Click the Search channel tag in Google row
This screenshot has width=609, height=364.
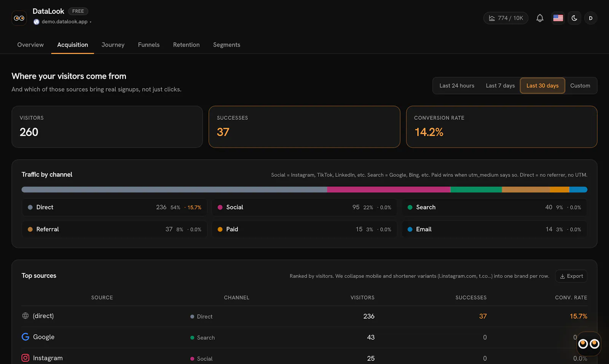click(x=202, y=338)
